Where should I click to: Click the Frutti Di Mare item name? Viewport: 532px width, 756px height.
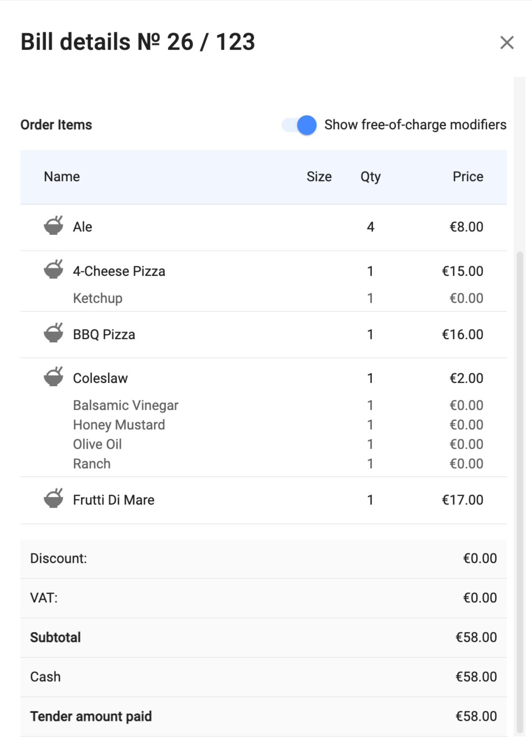point(114,500)
